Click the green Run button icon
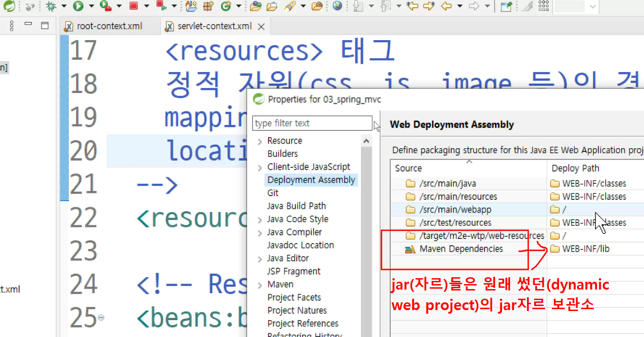Image resolution: width=644 pixels, height=337 pixels. click(x=78, y=6)
